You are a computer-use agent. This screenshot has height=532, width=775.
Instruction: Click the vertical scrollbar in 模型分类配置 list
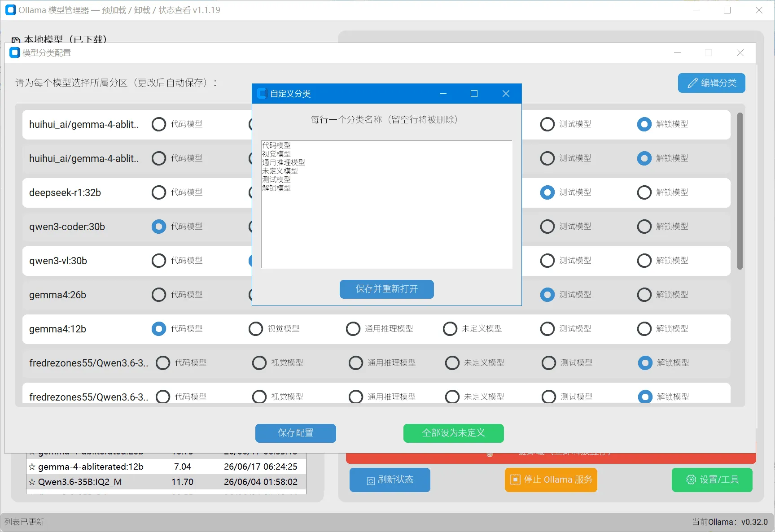pyautogui.click(x=740, y=191)
